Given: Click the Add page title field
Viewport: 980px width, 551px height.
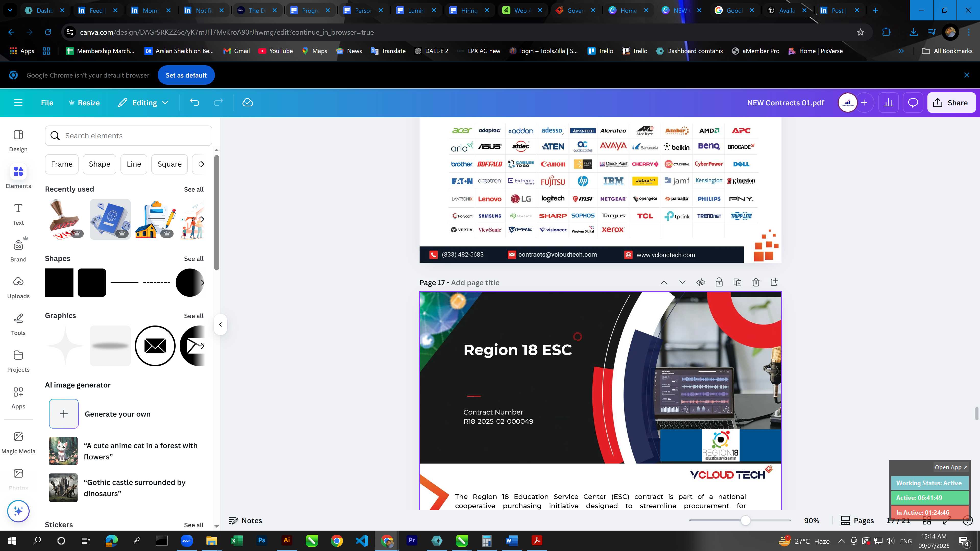Looking at the screenshot, I should click(x=475, y=283).
